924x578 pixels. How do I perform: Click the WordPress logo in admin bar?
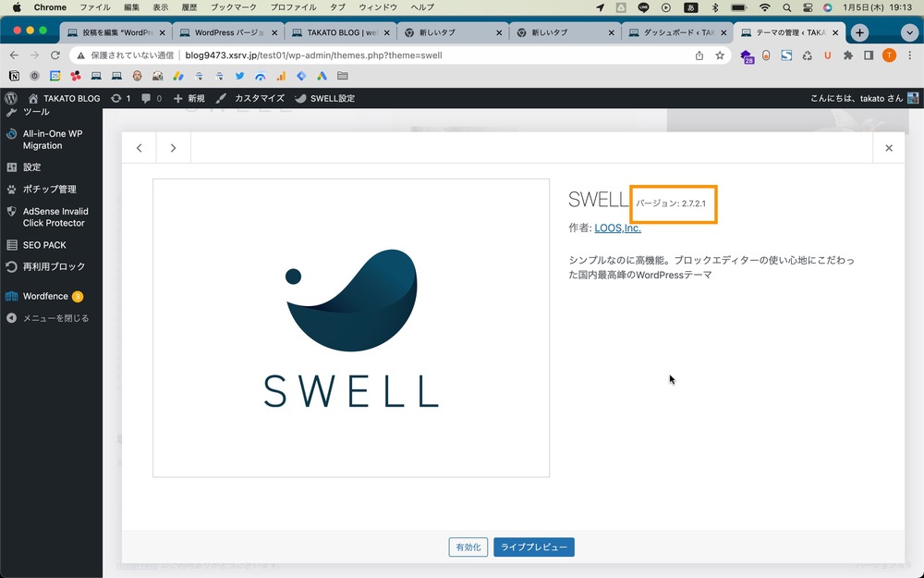click(x=10, y=99)
